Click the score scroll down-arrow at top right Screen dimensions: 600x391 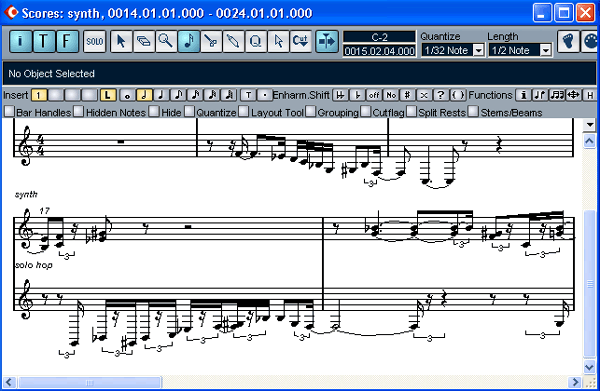tap(590, 124)
